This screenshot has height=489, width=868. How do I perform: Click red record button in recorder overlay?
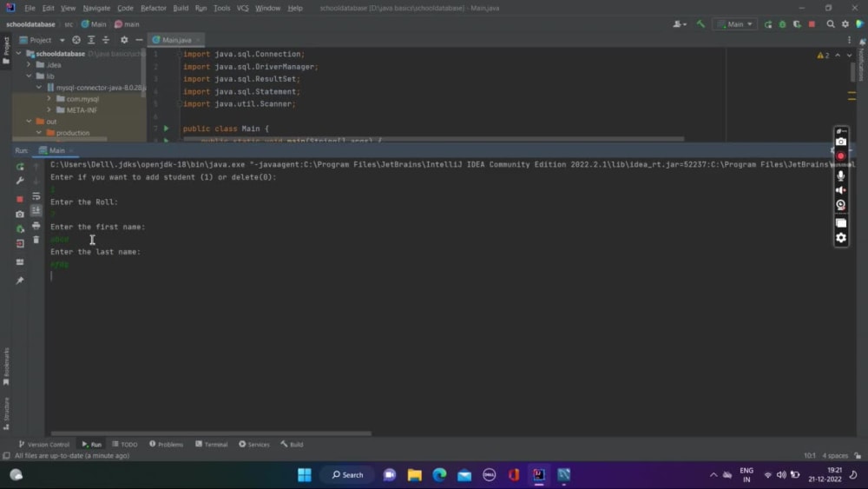point(841,156)
